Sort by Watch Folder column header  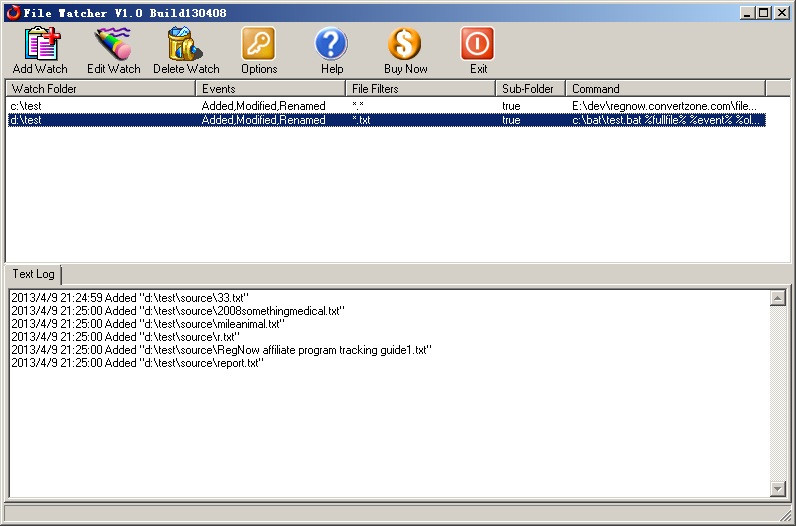[101, 88]
